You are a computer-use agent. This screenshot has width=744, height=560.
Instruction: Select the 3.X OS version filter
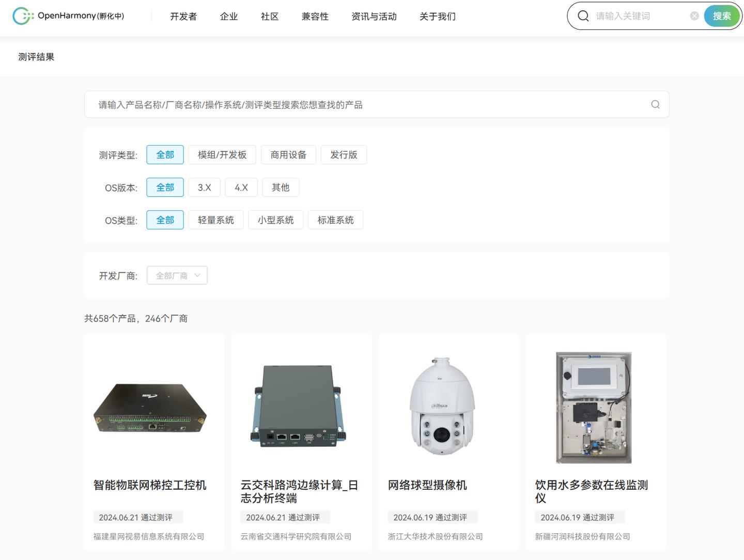[204, 187]
